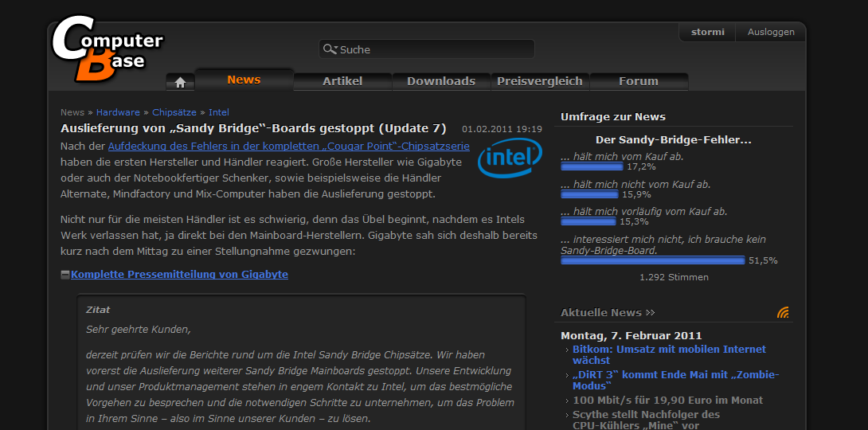
Task: Click poll option interessiert mich nicht
Action: coord(663,244)
